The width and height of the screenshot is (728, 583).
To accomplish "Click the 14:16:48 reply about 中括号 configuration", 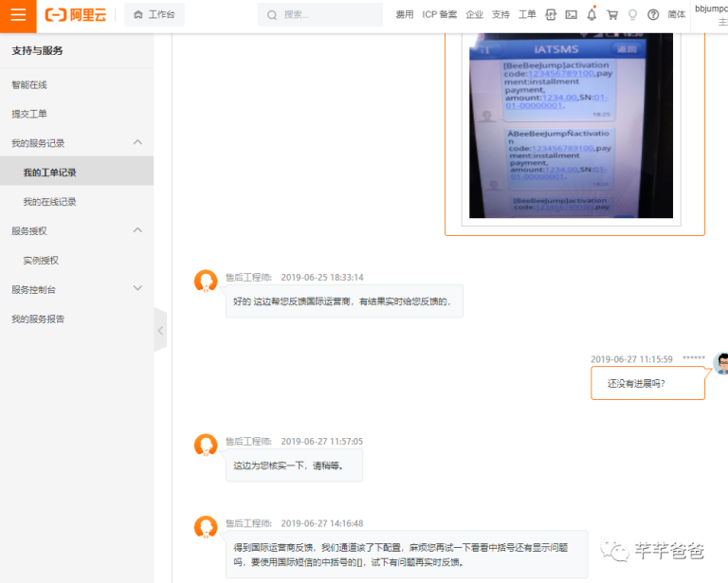I will tap(407, 555).
